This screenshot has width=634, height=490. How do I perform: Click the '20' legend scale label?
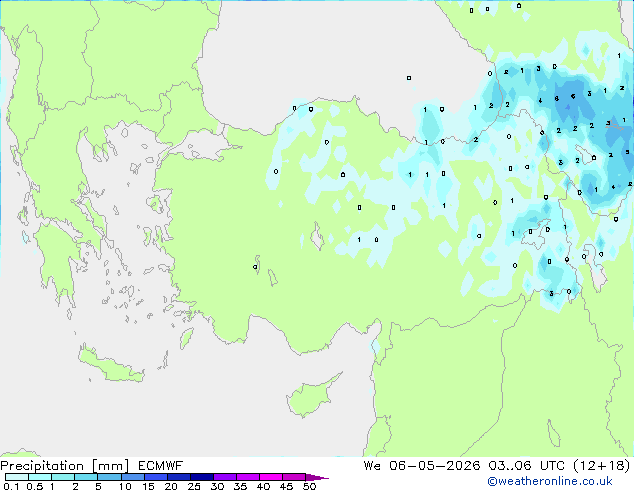171,486
